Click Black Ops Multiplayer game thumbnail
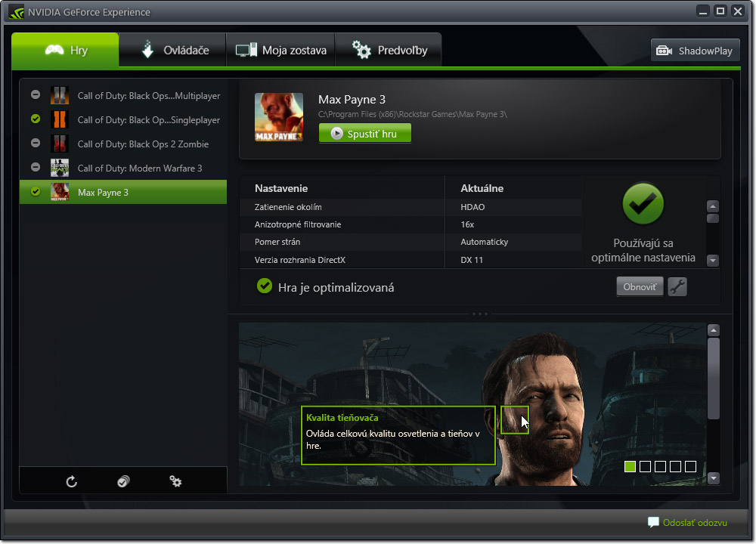The width and height of the screenshot is (756, 544). point(60,95)
